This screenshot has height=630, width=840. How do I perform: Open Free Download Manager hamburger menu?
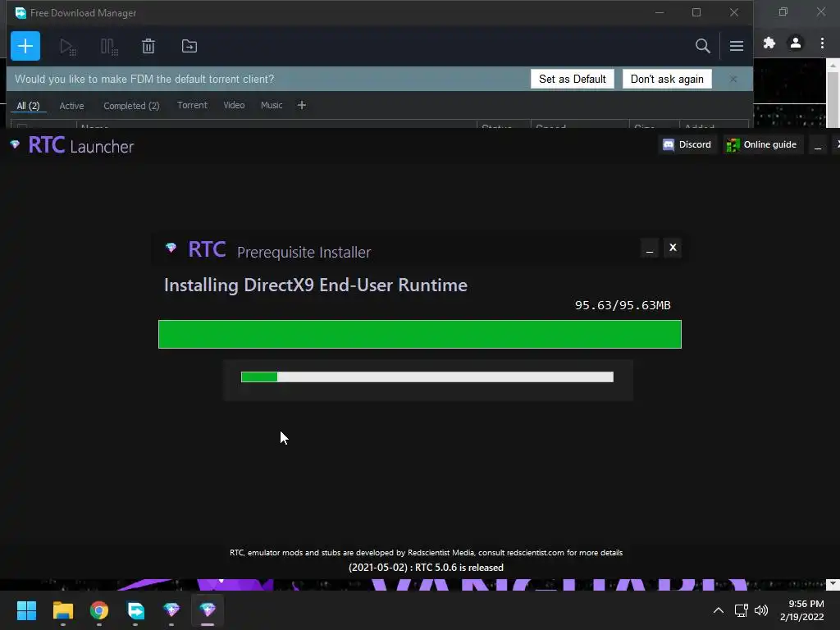tap(736, 46)
